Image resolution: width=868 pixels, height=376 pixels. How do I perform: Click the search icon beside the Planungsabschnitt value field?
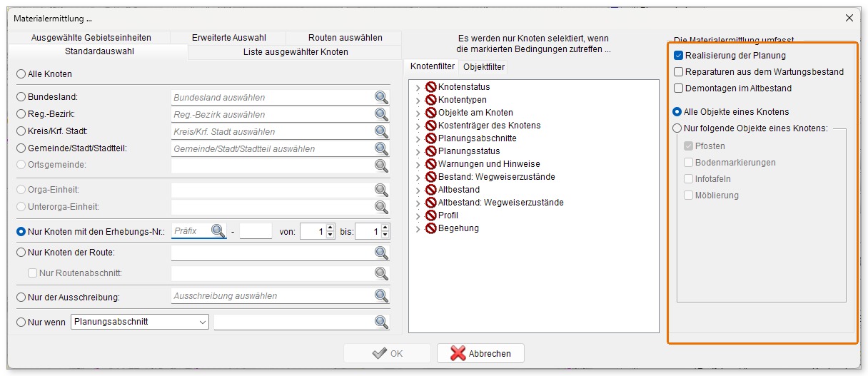point(382,322)
